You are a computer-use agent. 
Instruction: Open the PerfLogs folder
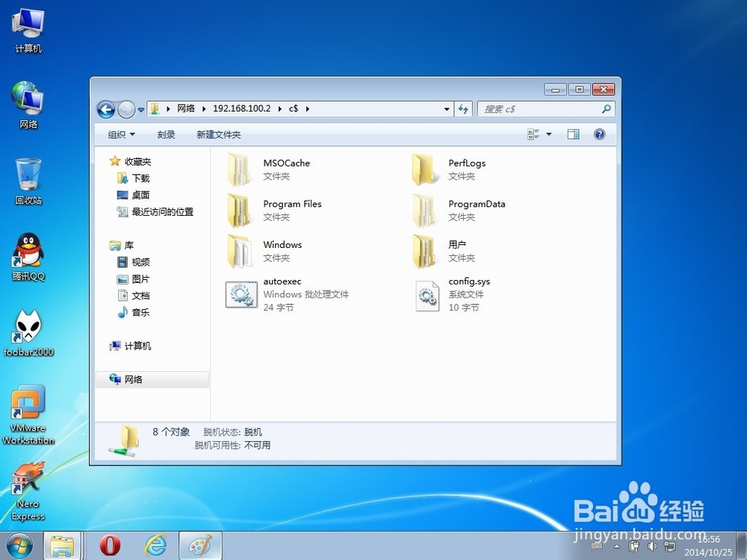(x=450, y=169)
